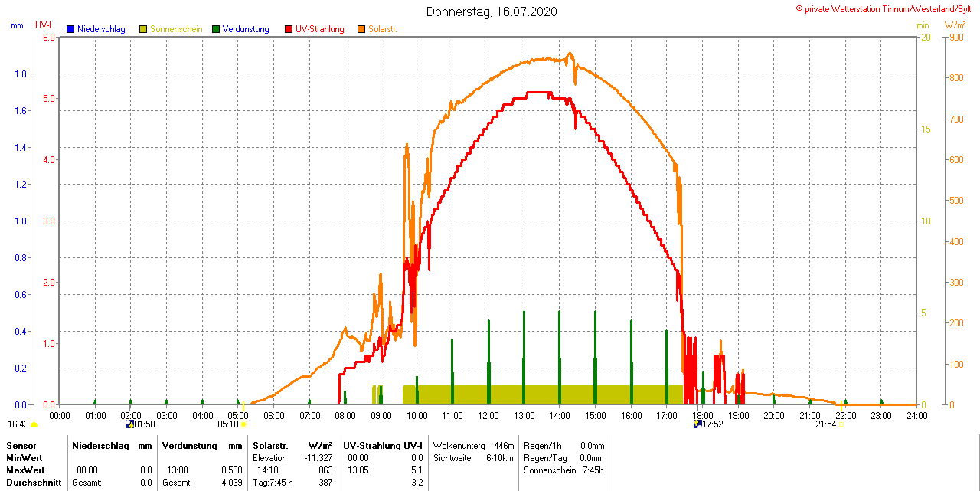
Task: Click the MinWert row label
Action: tap(24, 457)
